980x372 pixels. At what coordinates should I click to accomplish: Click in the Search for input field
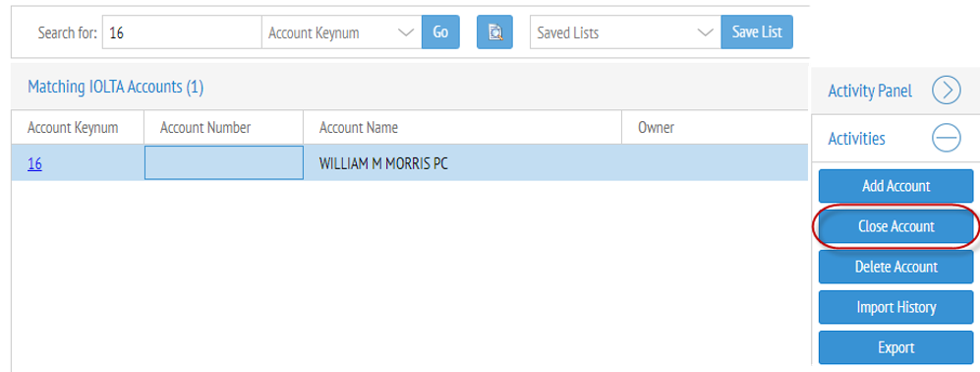[182, 32]
